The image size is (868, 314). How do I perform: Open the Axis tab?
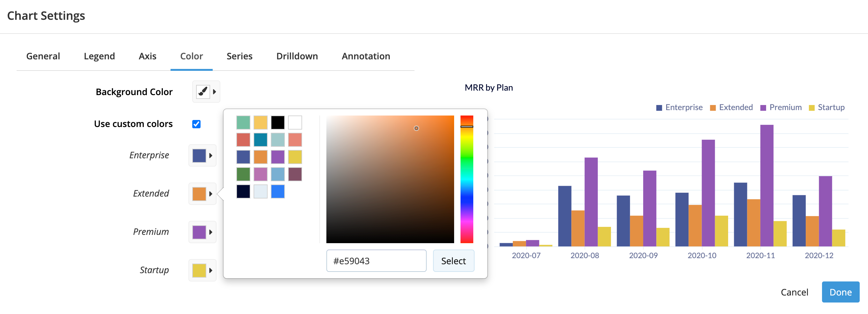click(148, 56)
